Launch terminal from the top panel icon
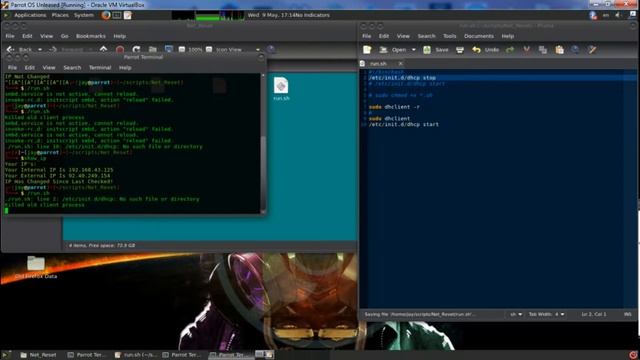Image resolution: width=640 pixels, height=360 pixels. 117,15
